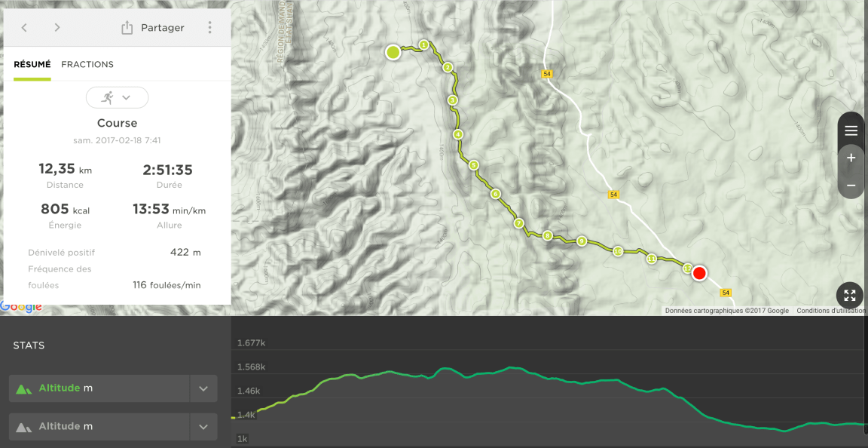Click the green start point marker
This screenshot has height=448, width=868.
[393, 52]
